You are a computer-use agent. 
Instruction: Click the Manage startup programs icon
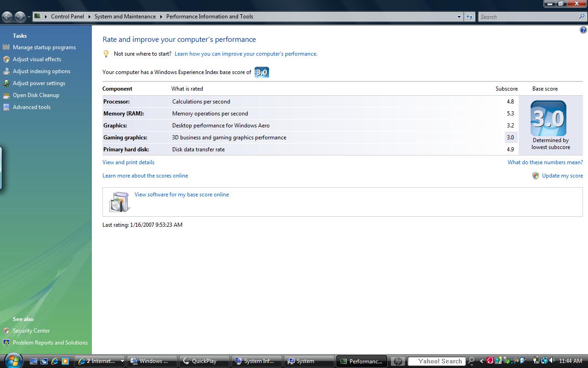6,47
